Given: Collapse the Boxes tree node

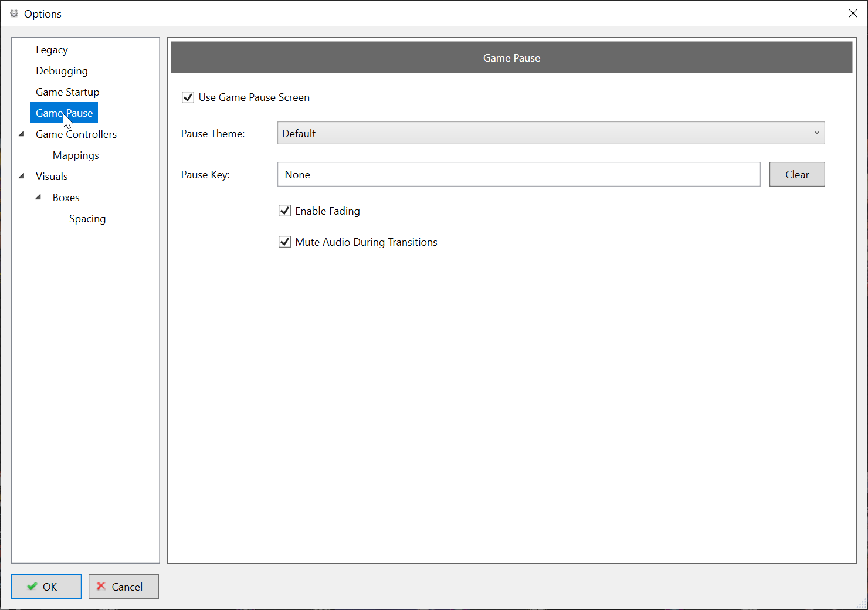Looking at the screenshot, I should tap(38, 197).
